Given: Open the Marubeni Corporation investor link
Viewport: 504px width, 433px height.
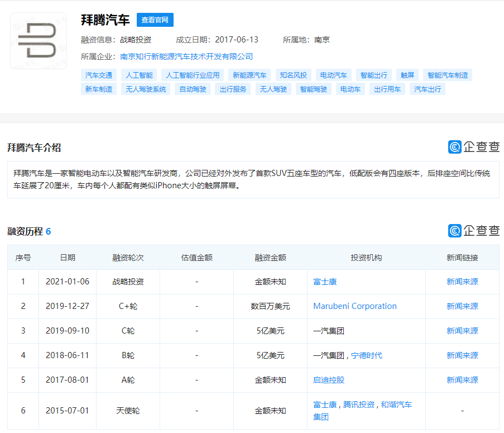Looking at the screenshot, I should pos(355,306).
